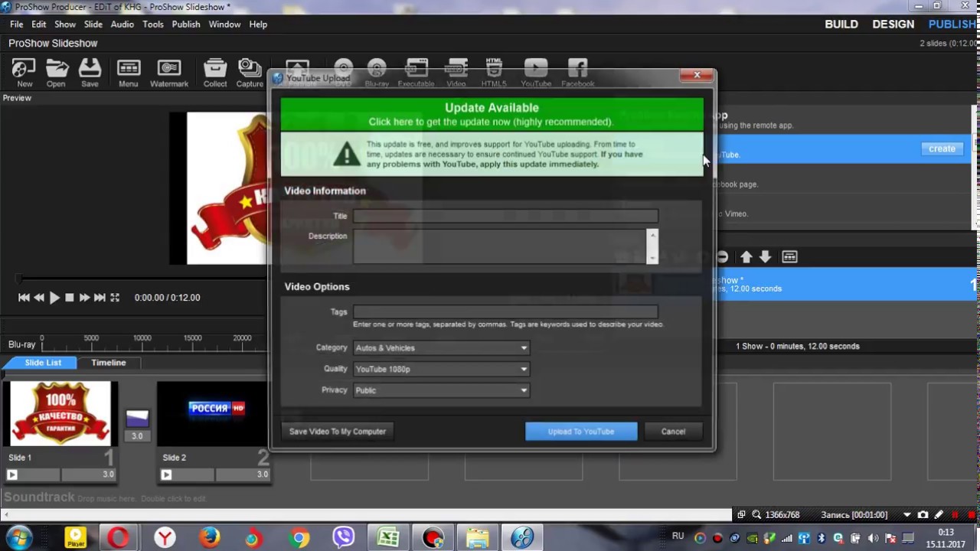
Task: Close the YouTube Upload dialog
Action: pyautogui.click(x=697, y=75)
